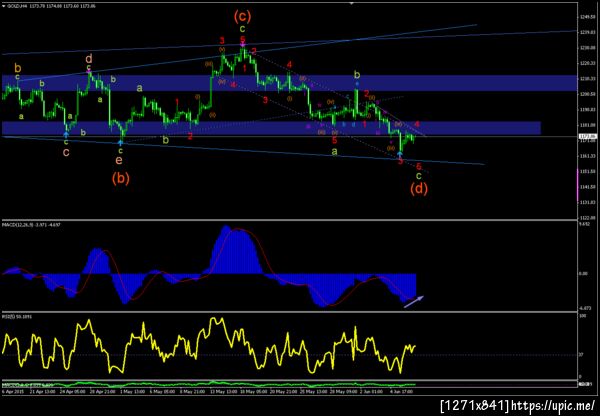Select the yellow b label above the June spike
The image size is (600, 416).
pos(357,73)
